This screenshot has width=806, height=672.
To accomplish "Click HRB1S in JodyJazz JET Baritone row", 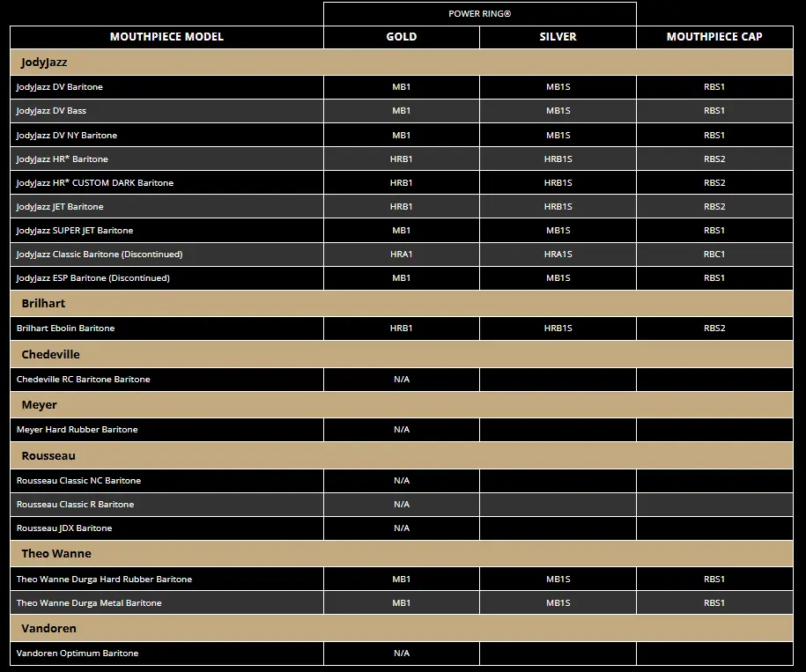I will (558, 206).
